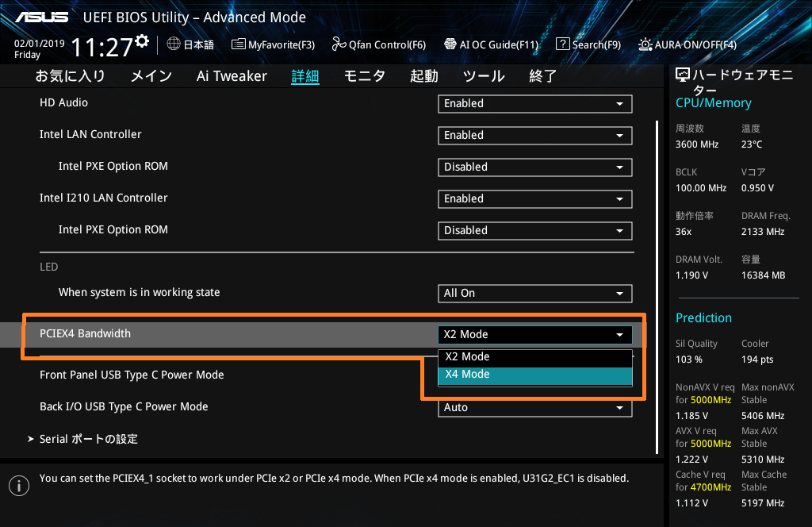Click the Qfan Control fan icon

point(339,44)
